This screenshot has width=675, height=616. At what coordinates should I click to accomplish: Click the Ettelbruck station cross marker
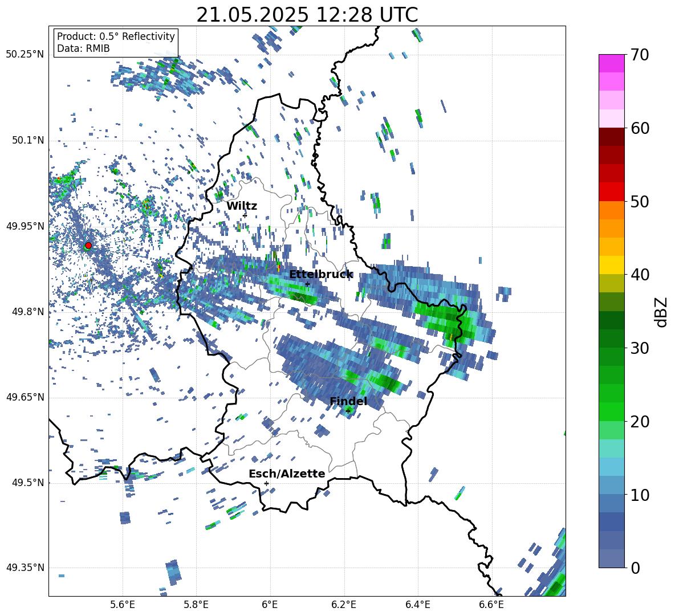[307, 284]
